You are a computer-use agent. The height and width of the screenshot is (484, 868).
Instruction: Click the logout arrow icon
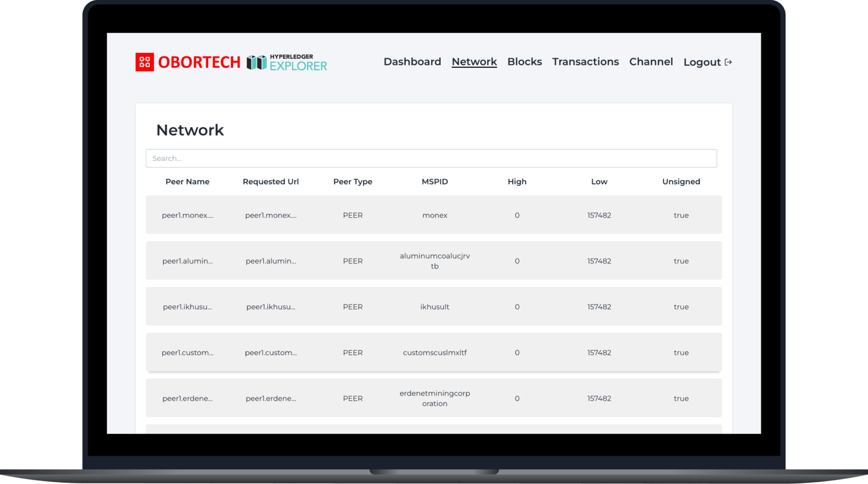tap(729, 62)
